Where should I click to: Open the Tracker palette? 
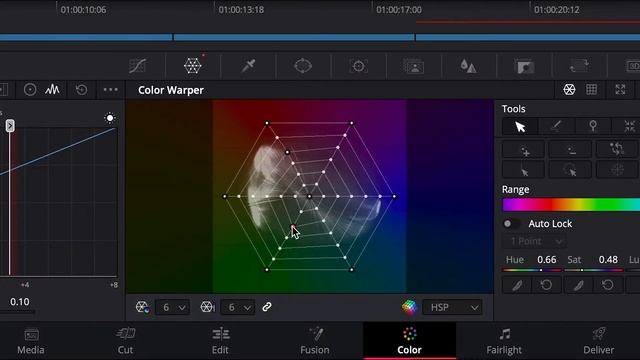click(358, 66)
